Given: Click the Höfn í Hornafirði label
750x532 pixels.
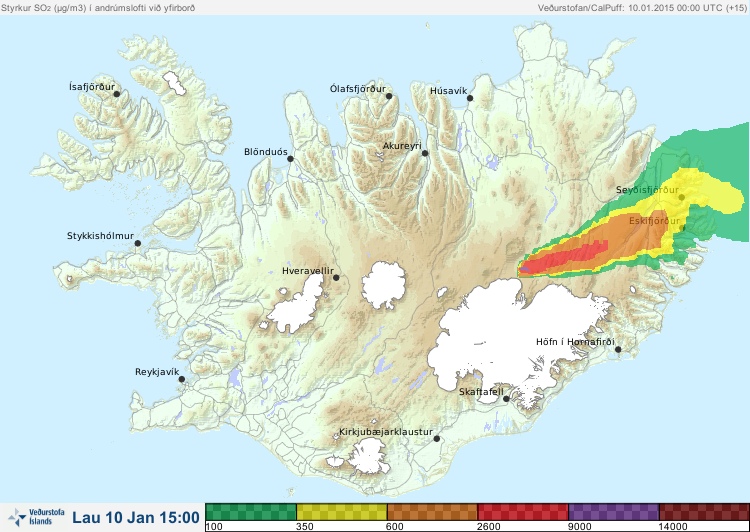Looking at the screenshot, I should tap(575, 342).
